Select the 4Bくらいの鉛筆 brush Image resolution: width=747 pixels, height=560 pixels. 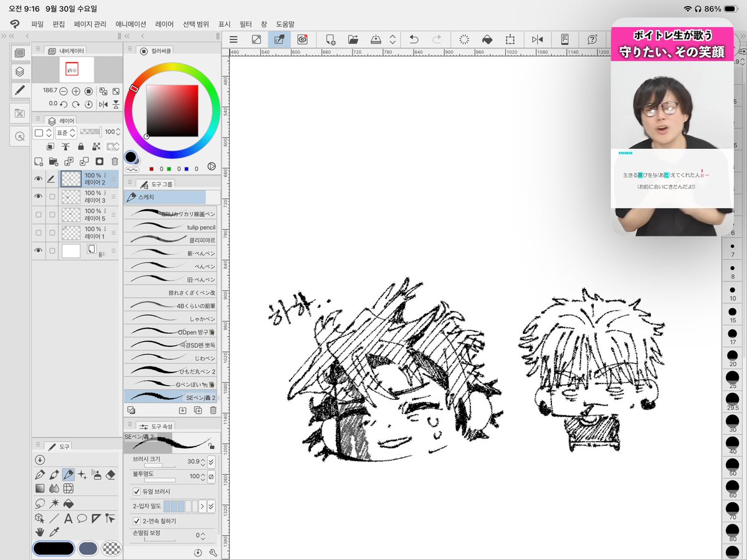pyautogui.click(x=171, y=306)
